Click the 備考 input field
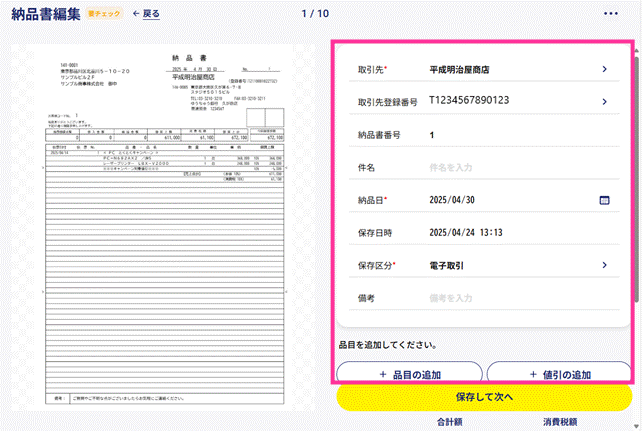This screenshot has height=431, width=642. pyautogui.click(x=522, y=298)
